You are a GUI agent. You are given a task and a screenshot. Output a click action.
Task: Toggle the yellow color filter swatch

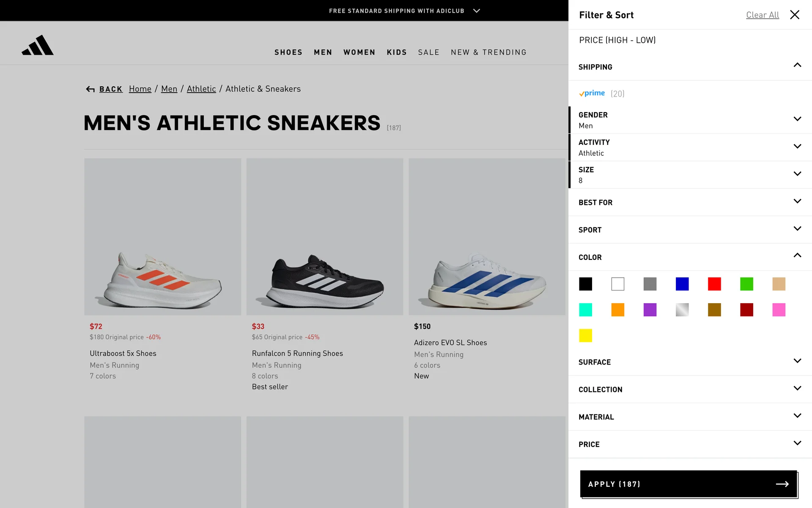(x=585, y=335)
